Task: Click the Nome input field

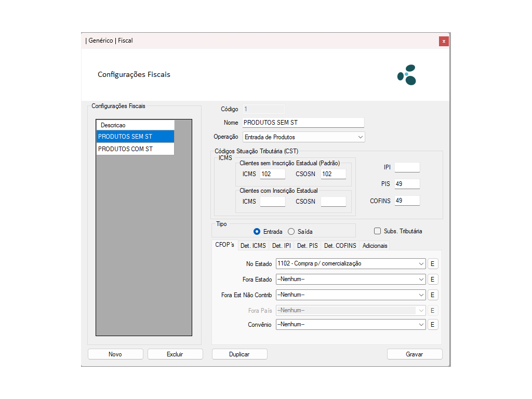Action: tap(303, 123)
